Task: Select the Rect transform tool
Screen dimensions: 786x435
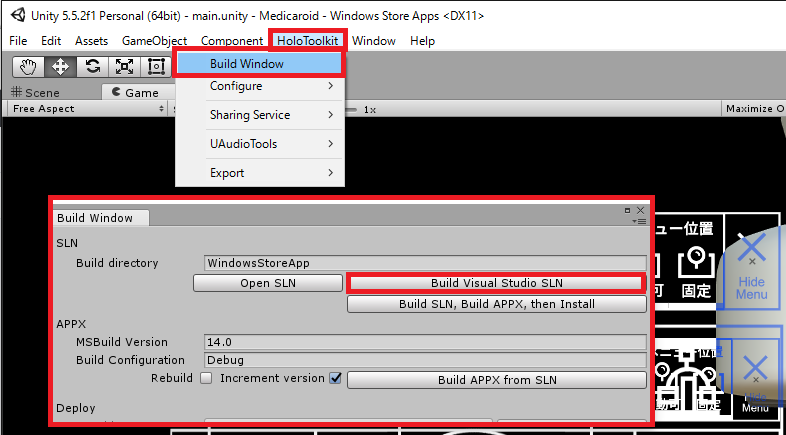Action: (156, 66)
